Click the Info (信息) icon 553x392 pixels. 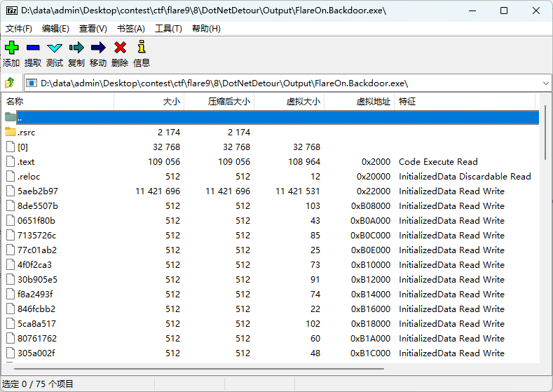(142, 48)
